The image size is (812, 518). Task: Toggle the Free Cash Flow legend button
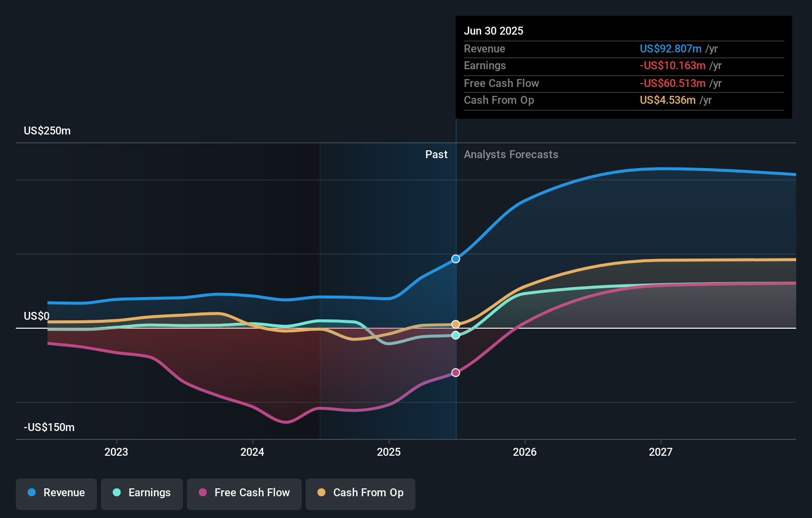(244, 494)
